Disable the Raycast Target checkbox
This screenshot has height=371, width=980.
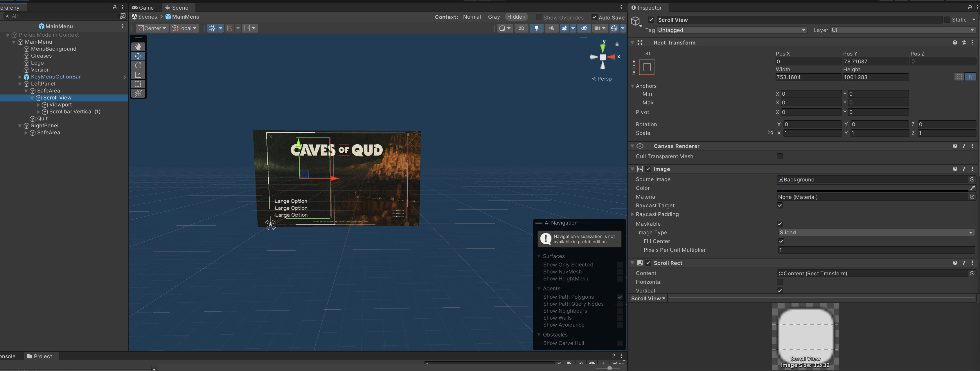click(x=780, y=205)
